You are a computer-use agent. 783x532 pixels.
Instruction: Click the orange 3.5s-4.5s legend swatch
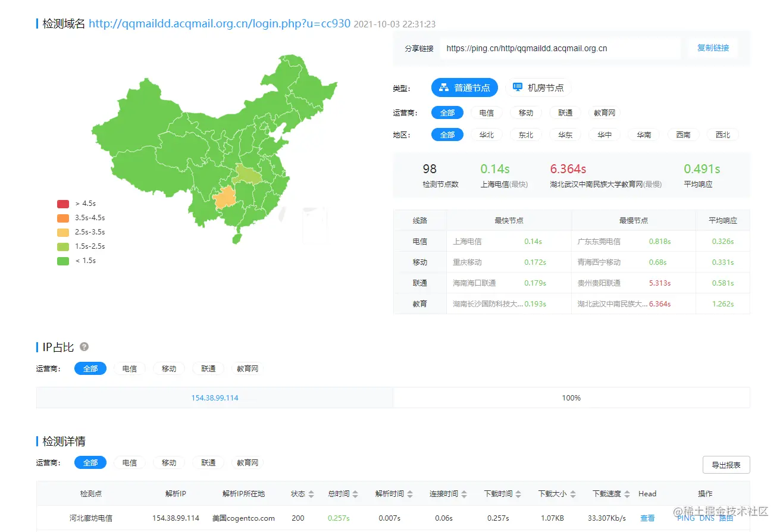(x=63, y=218)
